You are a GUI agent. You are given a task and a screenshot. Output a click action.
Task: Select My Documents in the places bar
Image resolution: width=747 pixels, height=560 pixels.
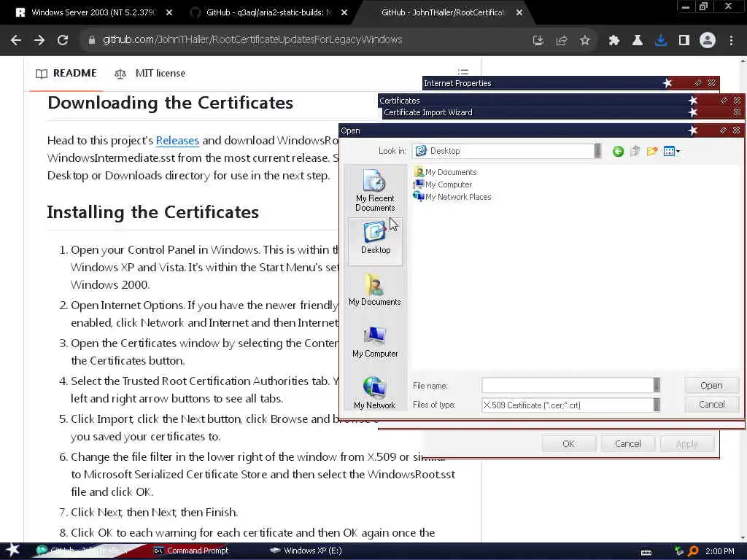point(375,289)
